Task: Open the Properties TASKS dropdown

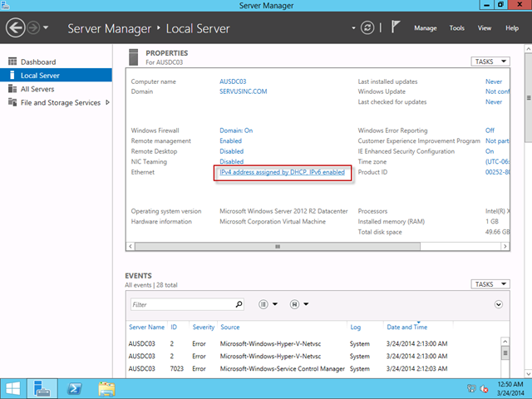Action: [x=490, y=62]
